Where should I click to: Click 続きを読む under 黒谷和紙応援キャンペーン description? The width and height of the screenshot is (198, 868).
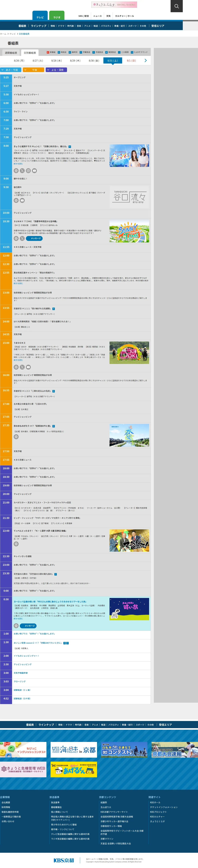coord(18,283)
